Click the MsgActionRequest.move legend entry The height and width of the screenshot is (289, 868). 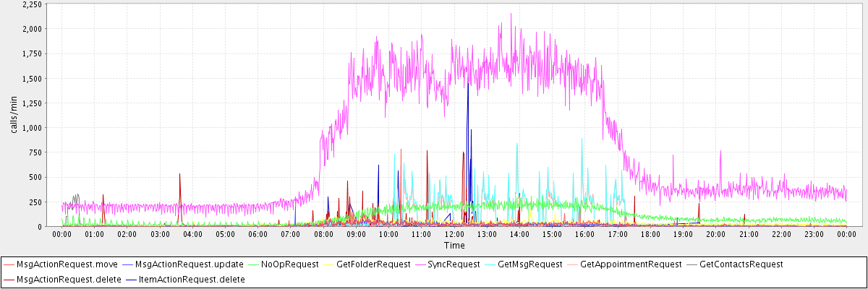(56, 264)
